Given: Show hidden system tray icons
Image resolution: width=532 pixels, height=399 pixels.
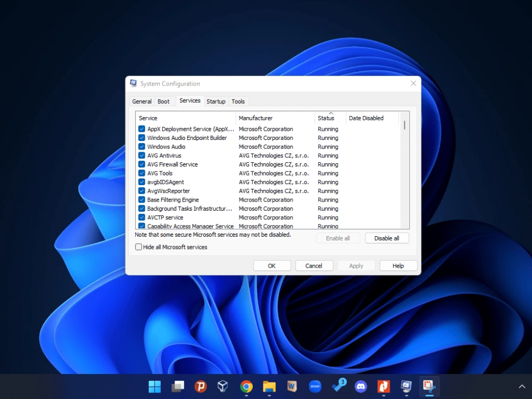Looking at the screenshot, I should 522,386.
